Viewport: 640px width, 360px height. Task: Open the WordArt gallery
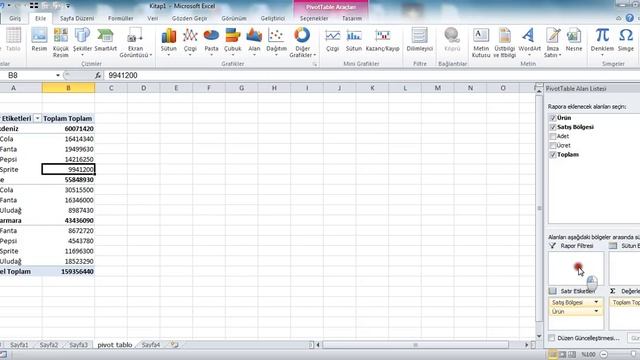tap(529, 42)
